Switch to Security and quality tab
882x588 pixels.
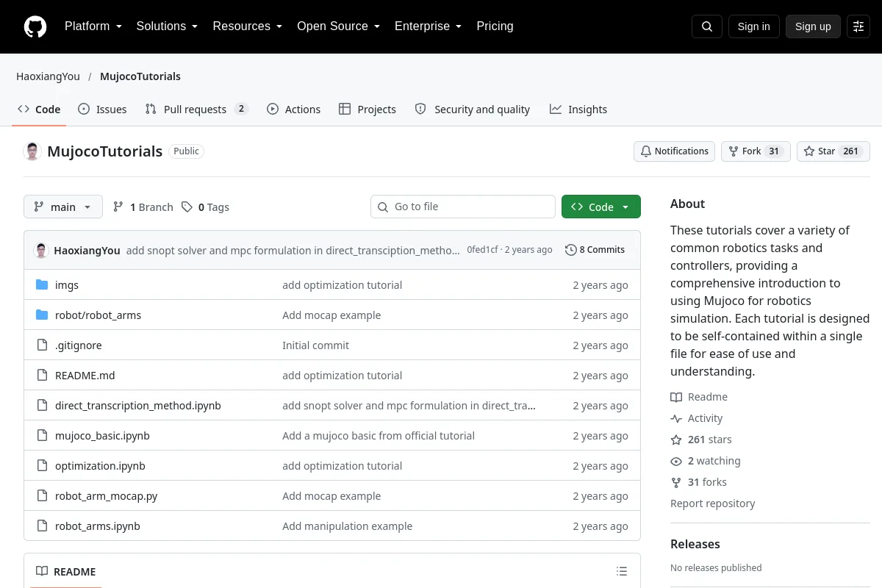473,110
